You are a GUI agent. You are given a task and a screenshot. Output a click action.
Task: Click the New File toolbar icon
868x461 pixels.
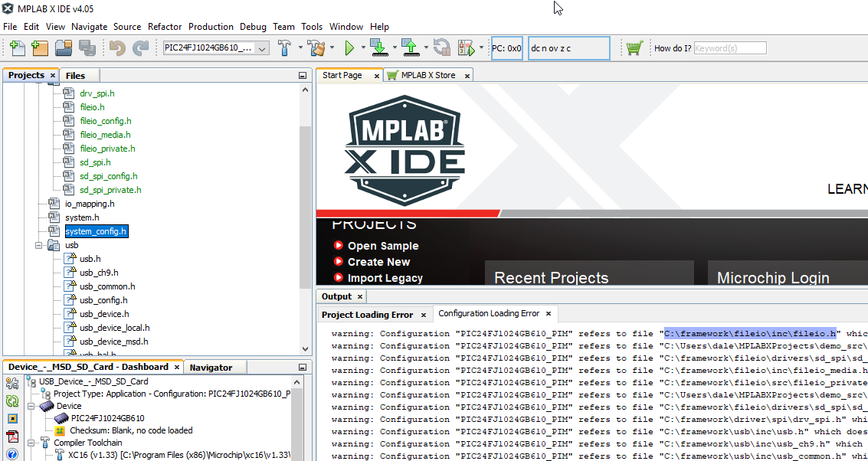coord(17,48)
